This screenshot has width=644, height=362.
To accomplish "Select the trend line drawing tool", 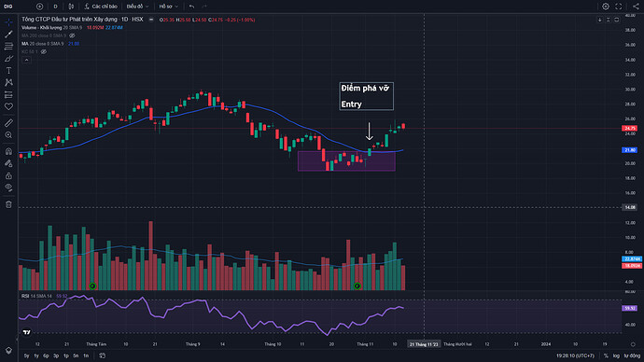I will click(8, 35).
